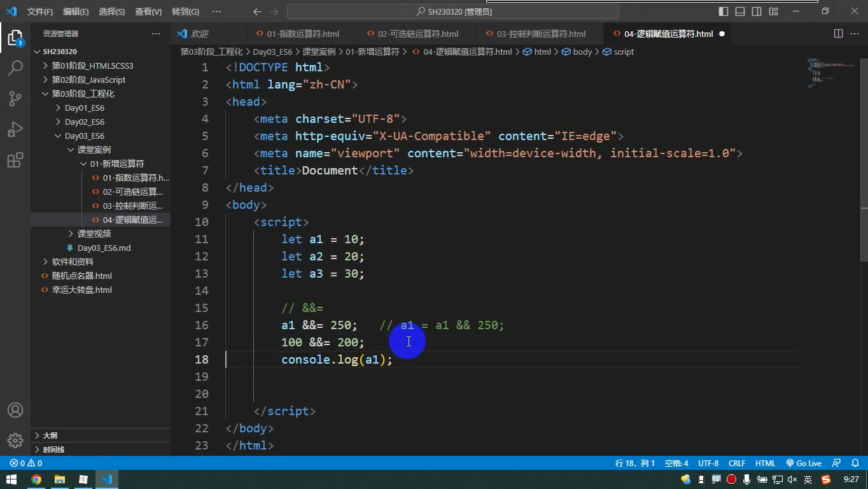The height and width of the screenshot is (489, 868).
Task: Expand the 课堂视频 folder
Action: (94, 234)
